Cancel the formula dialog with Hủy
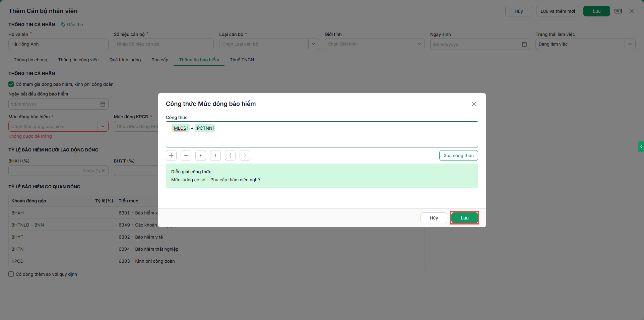 [434, 218]
